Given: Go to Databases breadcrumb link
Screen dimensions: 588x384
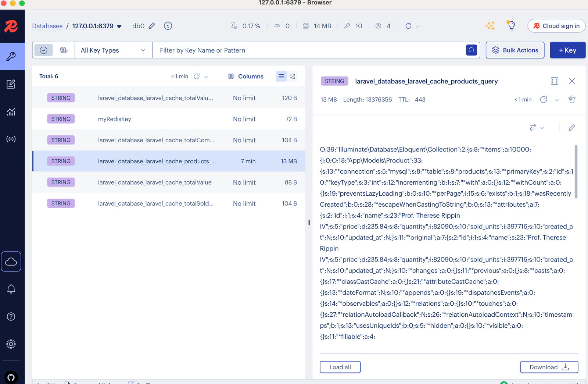Looking at the screenshot, I should pyautogui.click(x=47, y=26).
